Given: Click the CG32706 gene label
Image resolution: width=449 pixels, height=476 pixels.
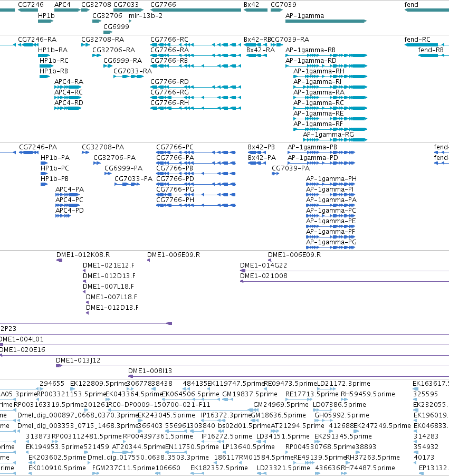Looking at the screenshot, I should 107,15.
